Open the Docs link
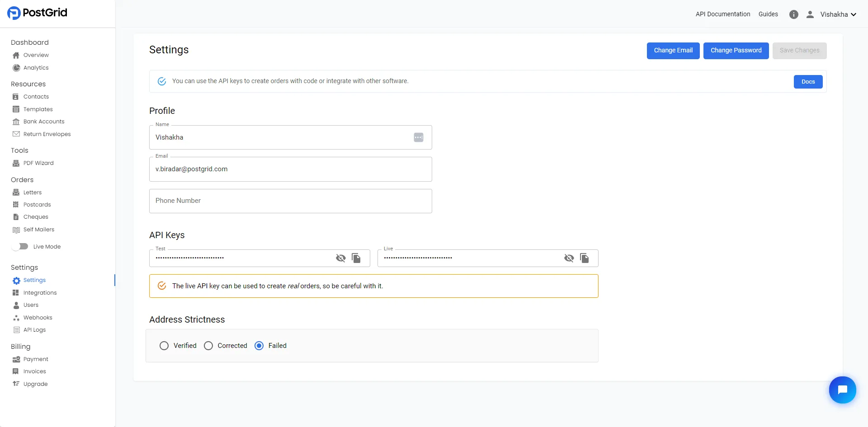868x427 pixels. tap(808, 81)
